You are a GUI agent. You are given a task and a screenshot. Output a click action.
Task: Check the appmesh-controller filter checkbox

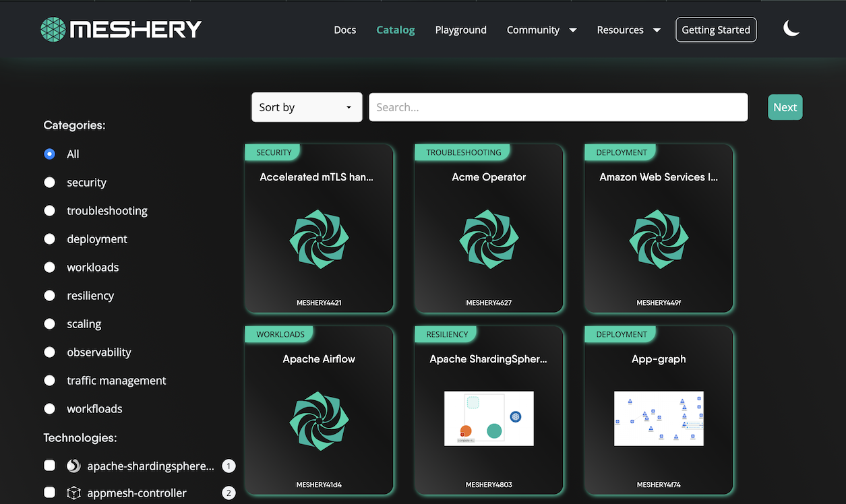point(49,493)
